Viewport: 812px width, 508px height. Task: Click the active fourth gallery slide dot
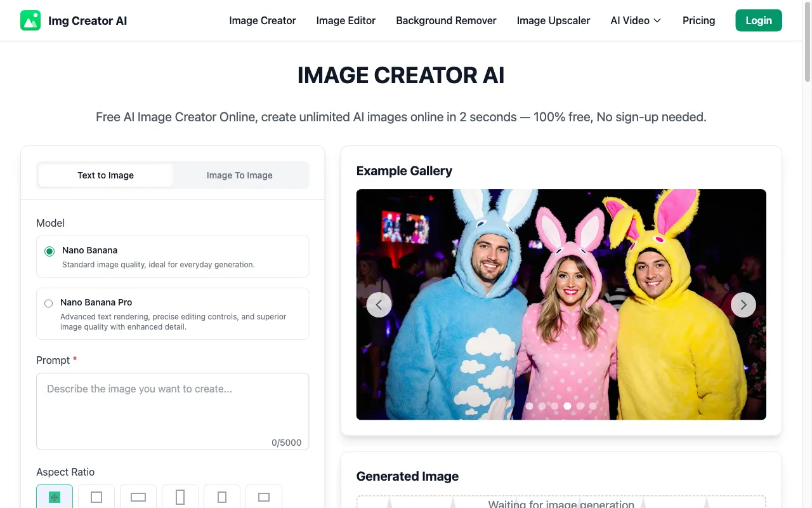[567, 406]
